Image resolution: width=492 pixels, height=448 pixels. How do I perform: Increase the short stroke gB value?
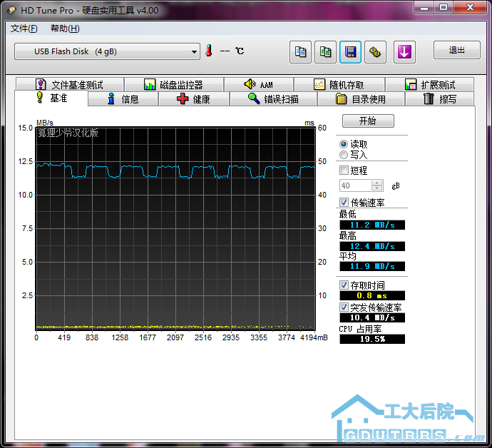(x=377, y=183)
